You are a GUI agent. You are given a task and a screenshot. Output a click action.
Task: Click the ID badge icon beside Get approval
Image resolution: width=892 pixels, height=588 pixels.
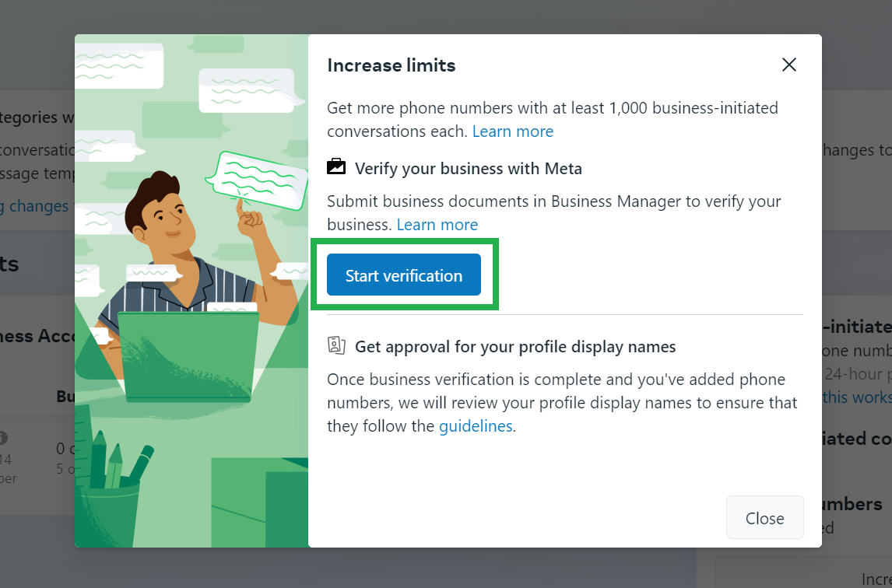tap(336, 346)
